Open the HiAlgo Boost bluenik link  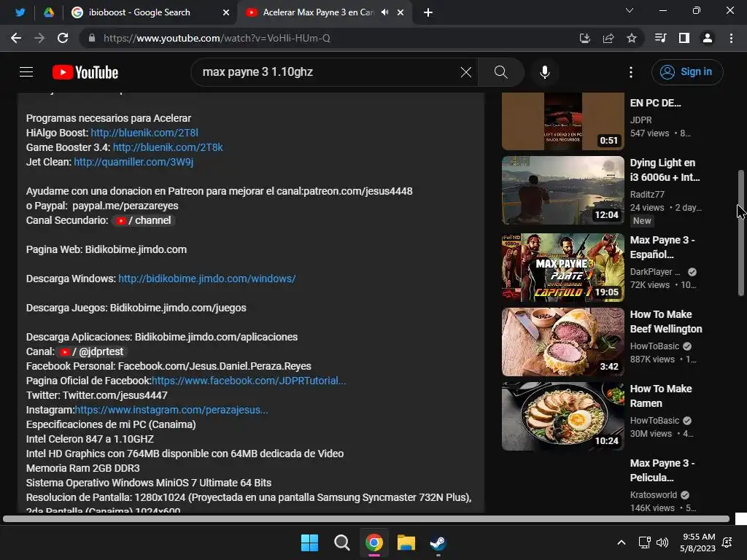click(x=144, y=133)
